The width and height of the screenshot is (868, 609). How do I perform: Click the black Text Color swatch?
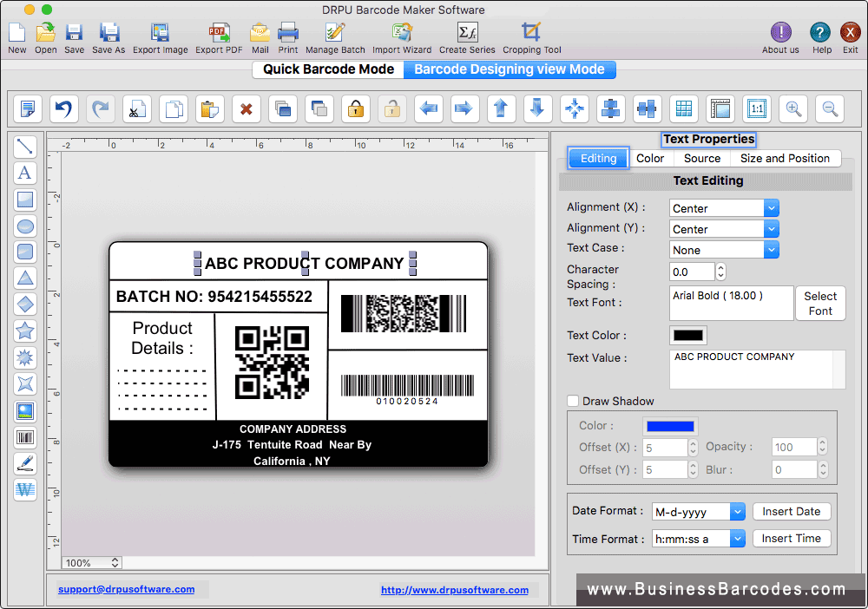point(688,335)
